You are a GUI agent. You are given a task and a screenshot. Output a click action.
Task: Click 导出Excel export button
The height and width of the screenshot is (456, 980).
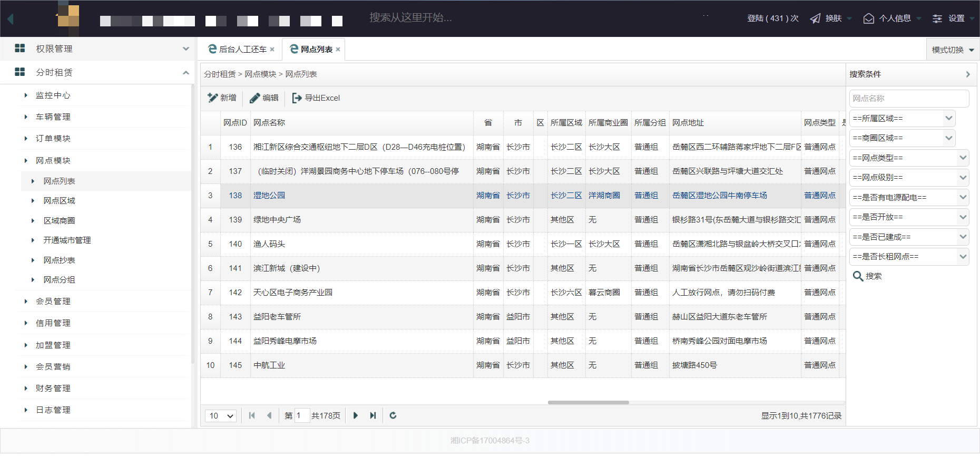pyautogui.click(x=316, y=98)
